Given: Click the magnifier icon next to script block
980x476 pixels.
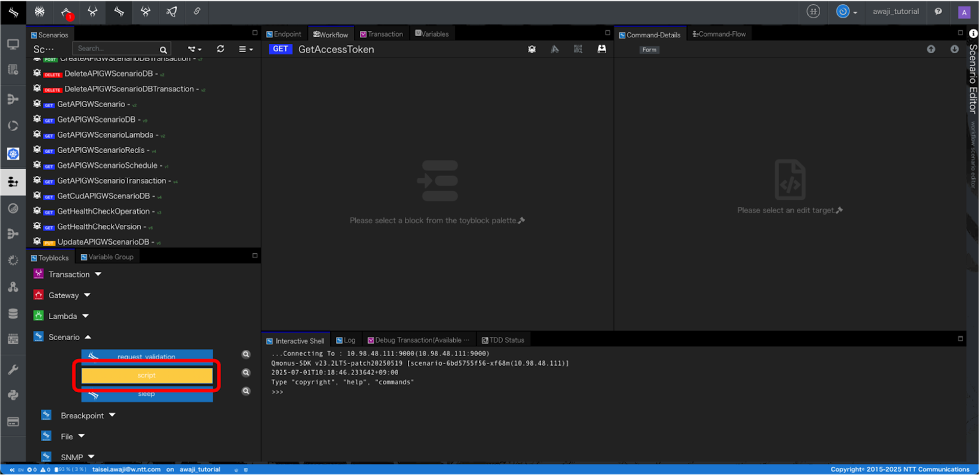Looking at the screenshot, I should point(246,373).
